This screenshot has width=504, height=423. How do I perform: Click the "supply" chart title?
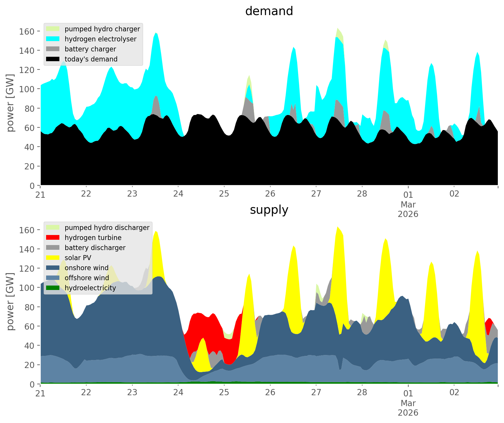coord(269,210)
